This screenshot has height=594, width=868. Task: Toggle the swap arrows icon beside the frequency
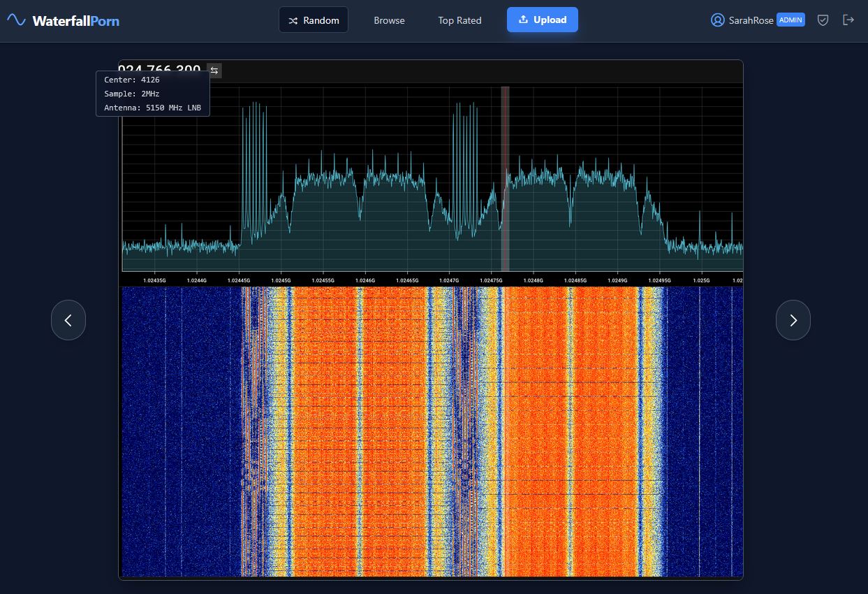click(x=214, y=71)
